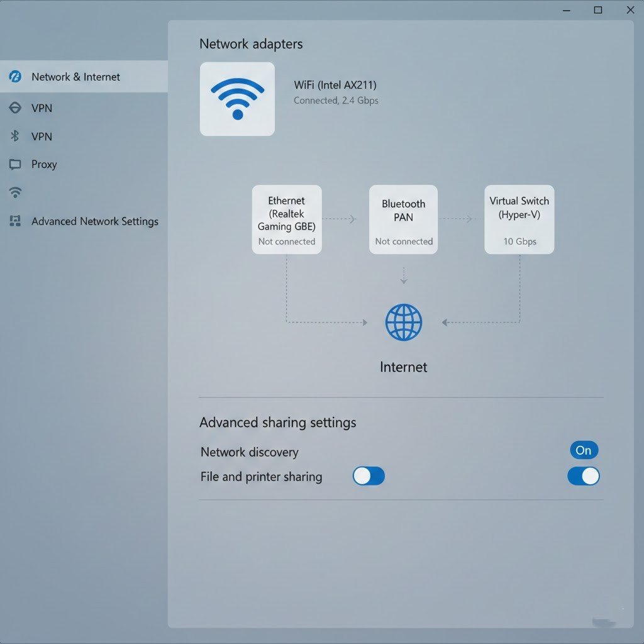644x644 pixels.
Task: Open the Virtual Switch (Hyper-V) tile
Action: [519, 219]
